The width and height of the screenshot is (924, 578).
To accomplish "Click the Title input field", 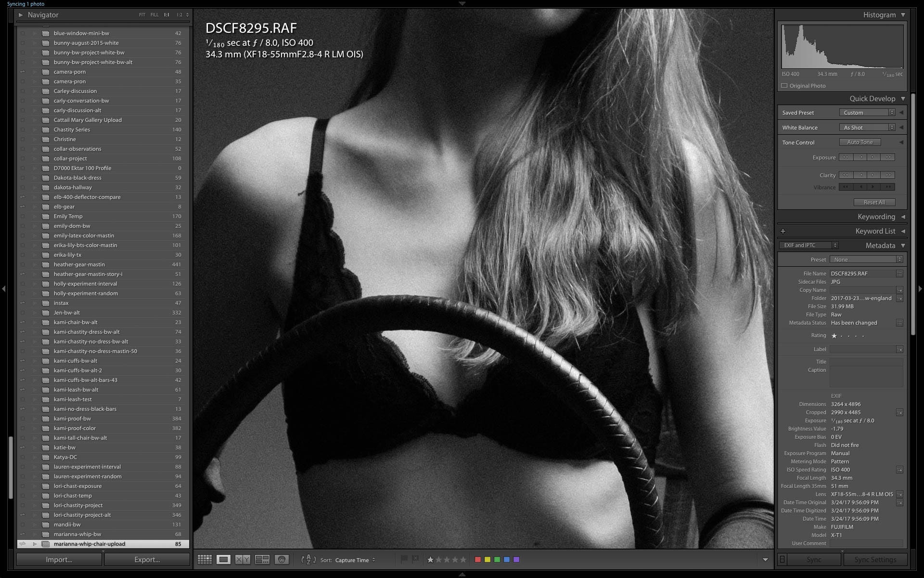I will tap(866, 362).
